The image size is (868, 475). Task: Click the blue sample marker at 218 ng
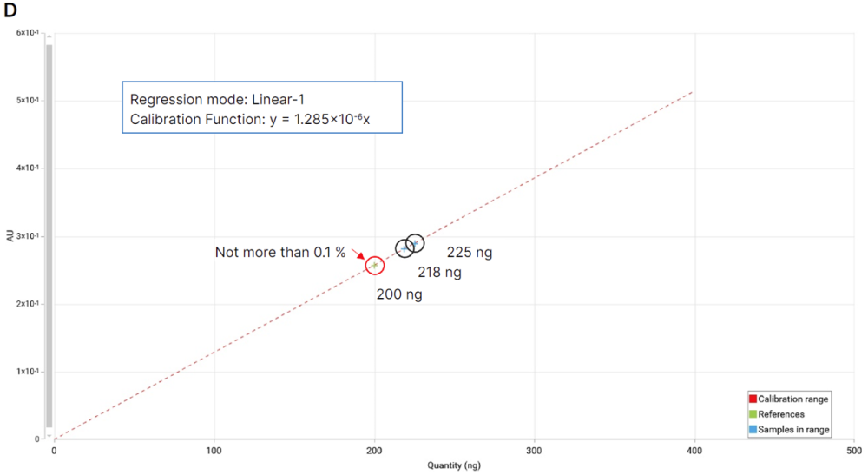(404, 248)
